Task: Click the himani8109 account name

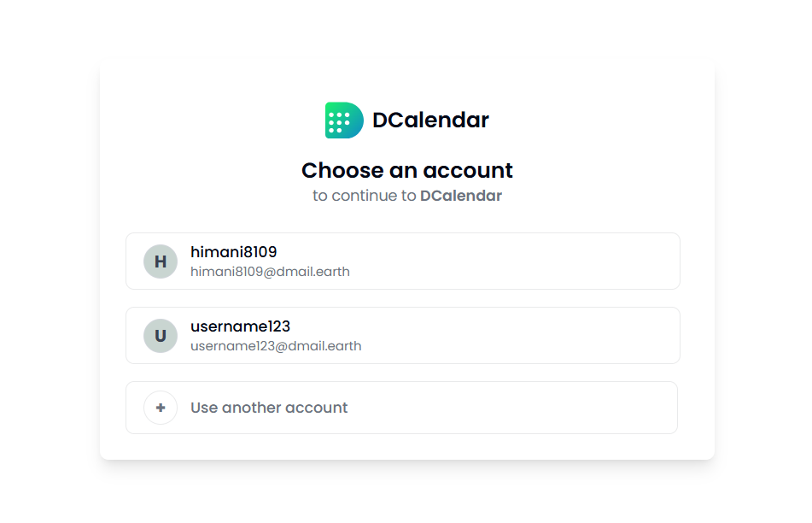Action: pos(233,252)
